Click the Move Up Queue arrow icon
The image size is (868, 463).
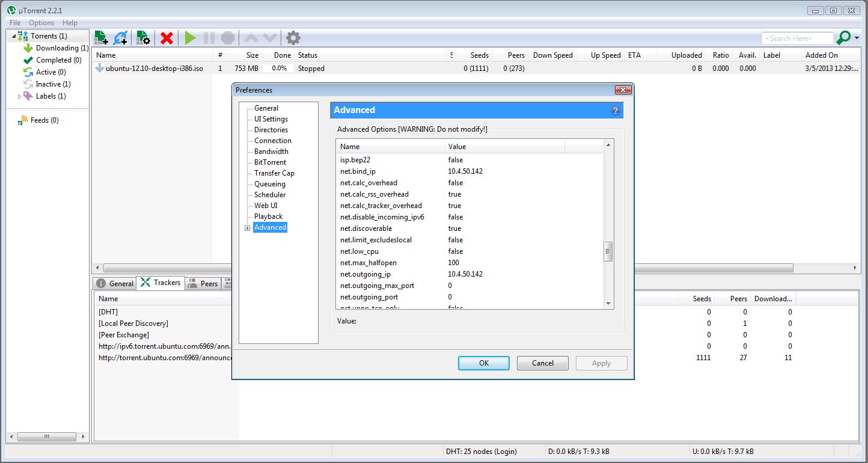click(x=251, y=38)
